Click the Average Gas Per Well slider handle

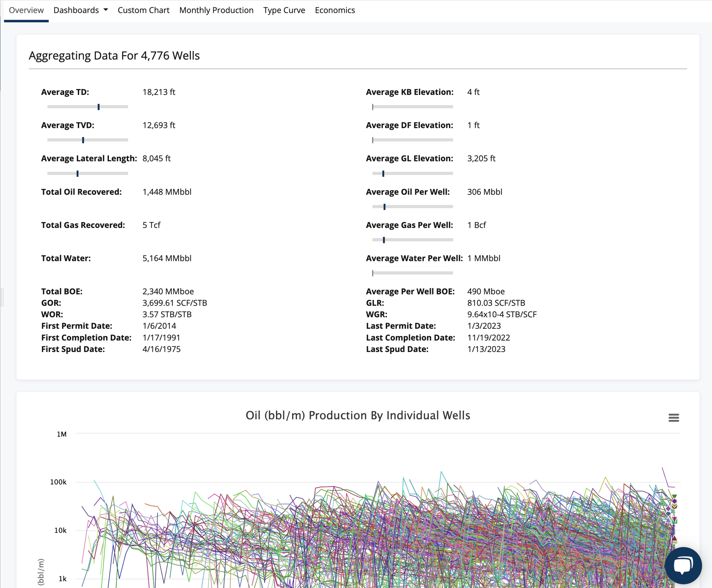coord(384,240)
